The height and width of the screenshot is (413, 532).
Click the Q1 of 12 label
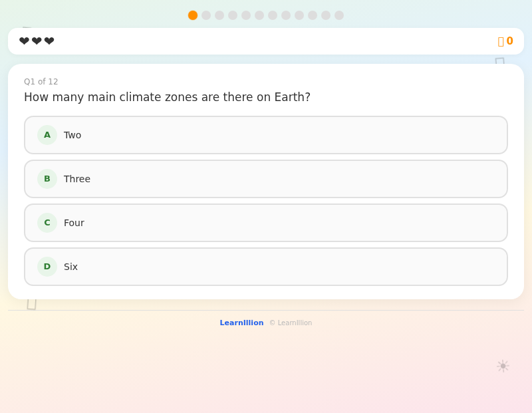tap(41, 81)
